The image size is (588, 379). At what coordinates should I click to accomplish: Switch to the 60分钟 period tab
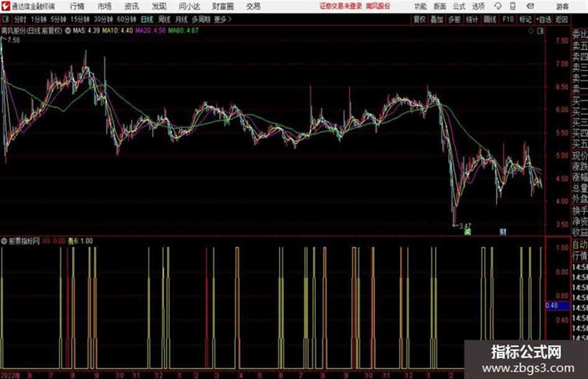tap(126, 19)
